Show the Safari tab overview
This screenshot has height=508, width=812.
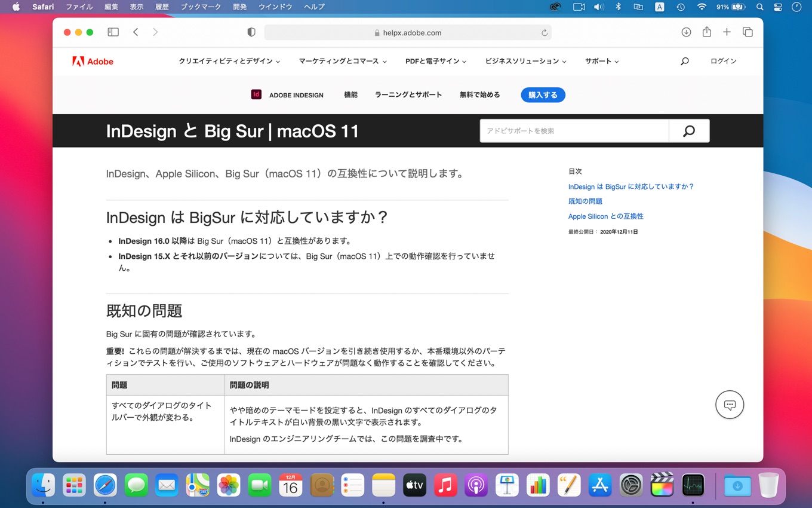tap(748, 32)
